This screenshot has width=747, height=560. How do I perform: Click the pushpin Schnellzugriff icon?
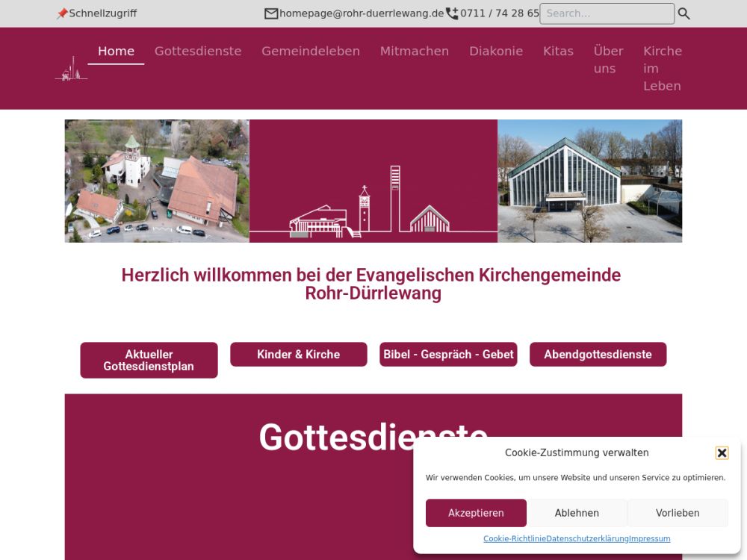(62, 13)
